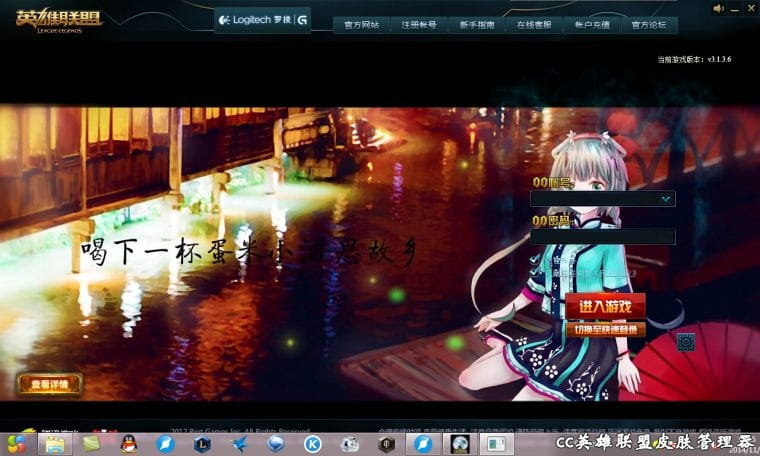760x456 pixels.
Task: Open the 新手指南 tab
Action: (x=477, y=25)
